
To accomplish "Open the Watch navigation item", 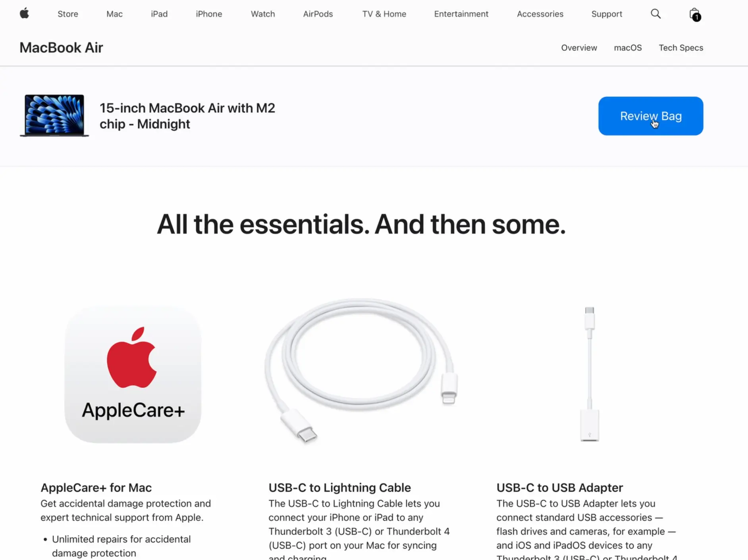I will (x=263, y=14).
